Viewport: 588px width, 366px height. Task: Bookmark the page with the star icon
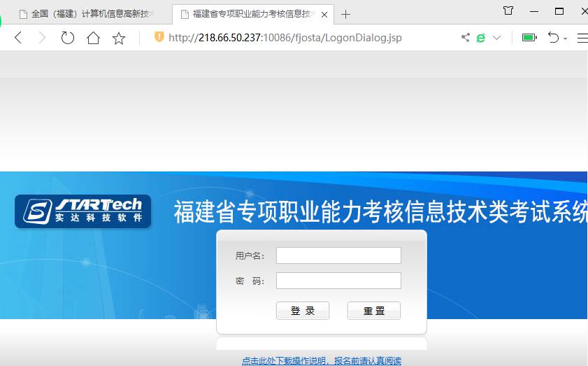coord(119,38)
